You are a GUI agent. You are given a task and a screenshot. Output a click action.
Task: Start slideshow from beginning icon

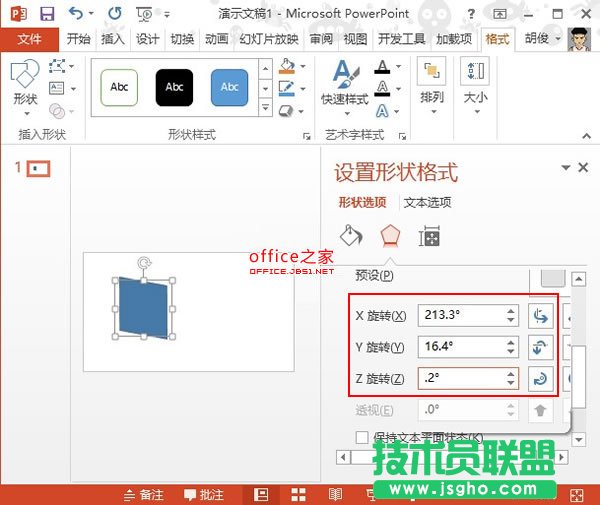pos(144,15)
